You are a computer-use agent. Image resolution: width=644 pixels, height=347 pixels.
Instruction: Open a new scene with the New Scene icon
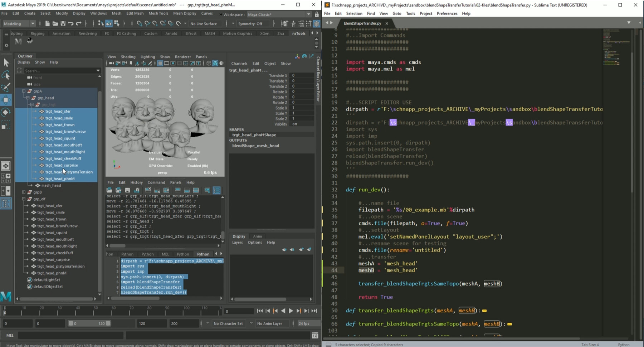[47, 24]
